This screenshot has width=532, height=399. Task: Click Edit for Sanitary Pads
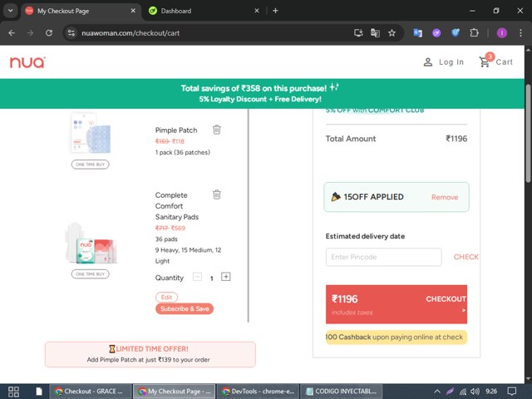coord(166,298)
